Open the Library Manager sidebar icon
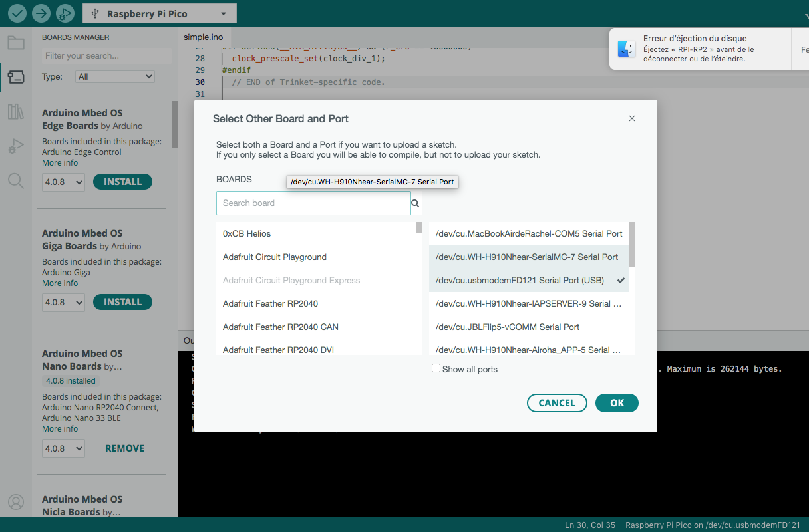Viewport: 809px width, 532px height. tap(16, 112)
